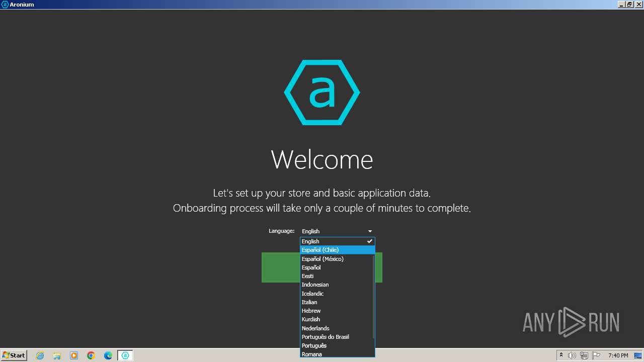Launch Microsoft Edge from the taskbar
Viewport: 644px width, 362px height.
108,355
